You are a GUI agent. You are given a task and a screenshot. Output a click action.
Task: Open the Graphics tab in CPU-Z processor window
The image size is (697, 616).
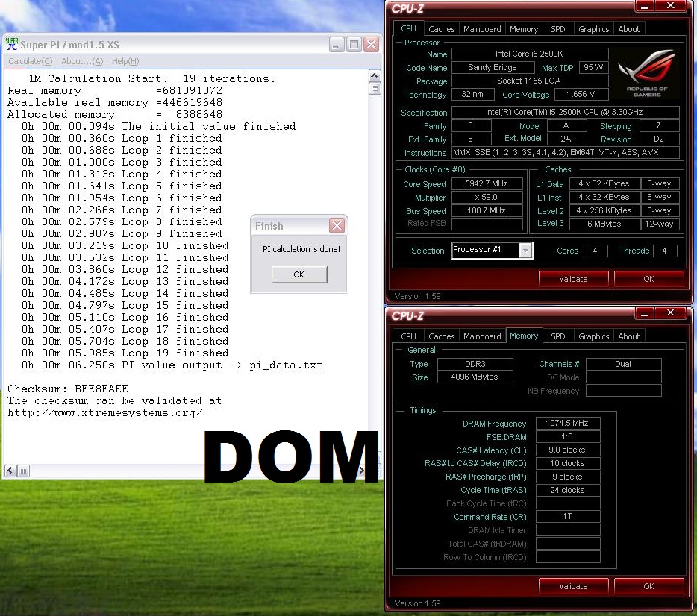click(x=593, y=29)
